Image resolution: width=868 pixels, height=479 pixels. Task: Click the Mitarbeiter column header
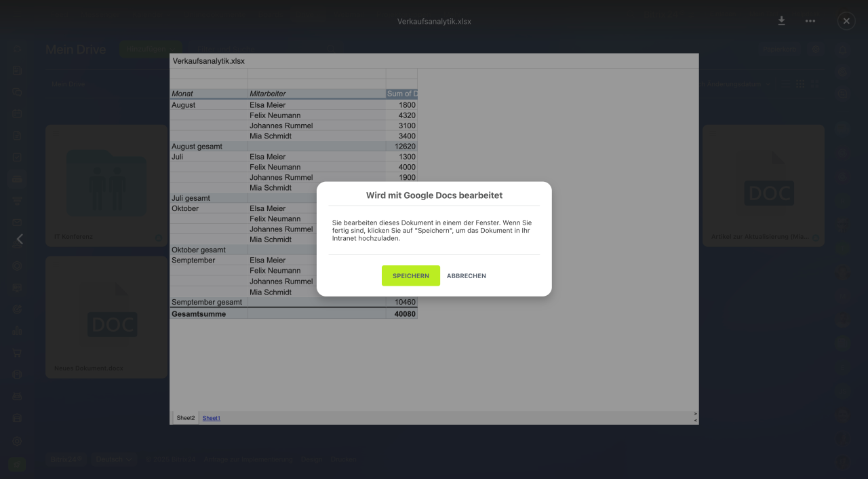317,94
